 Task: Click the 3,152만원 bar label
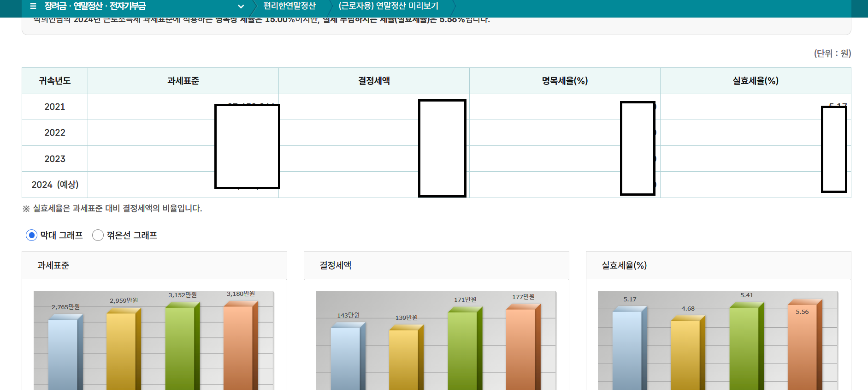tap(182, 295)
